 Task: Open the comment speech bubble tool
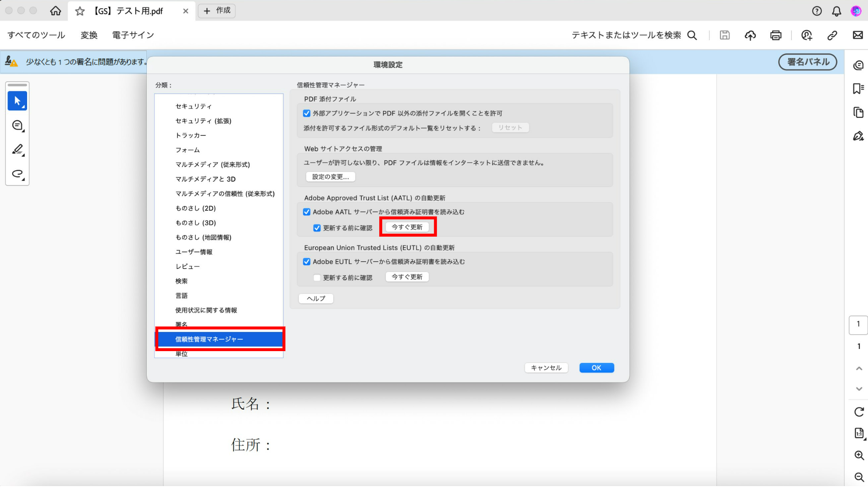pos(17,126)
